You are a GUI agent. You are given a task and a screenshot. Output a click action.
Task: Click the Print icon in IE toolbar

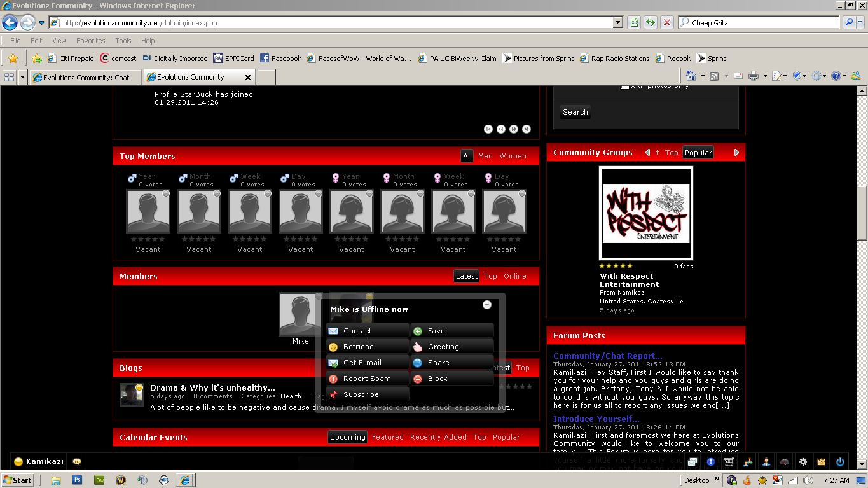click(x=754, y=76)
